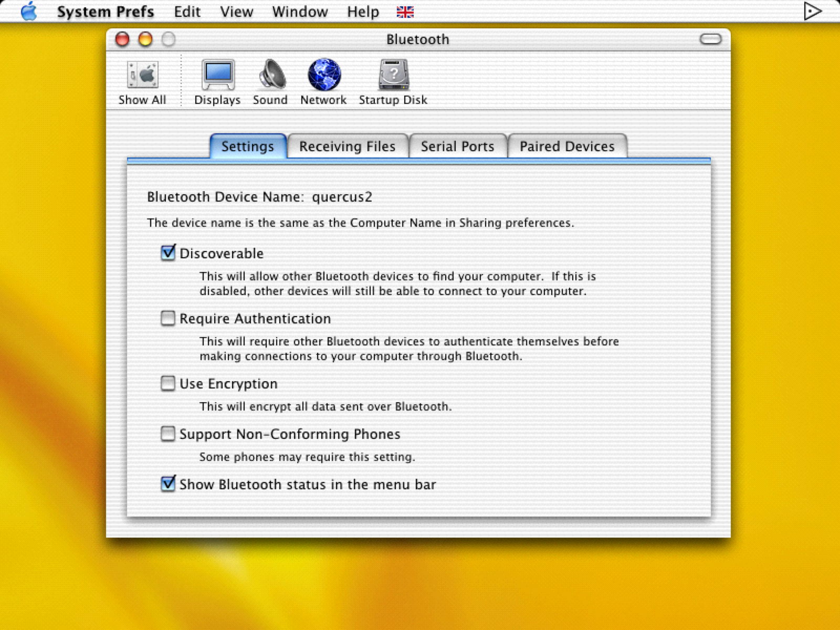This screenshot has height=630, width=840.
Task: Uncheck Show Bluetooth status in menu bar
Action: [x=168, y=484]
